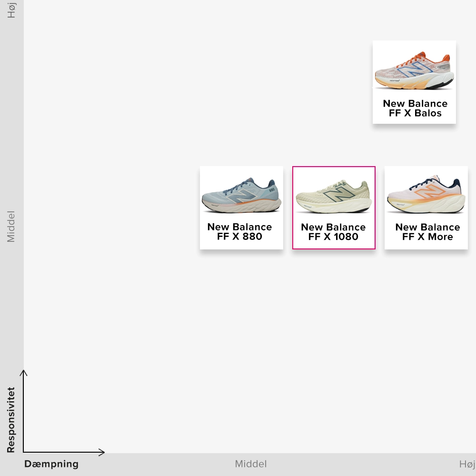476x476 pixels.
Task: Select the "New Balance FF X More" title text
Action: pos(427,232)
